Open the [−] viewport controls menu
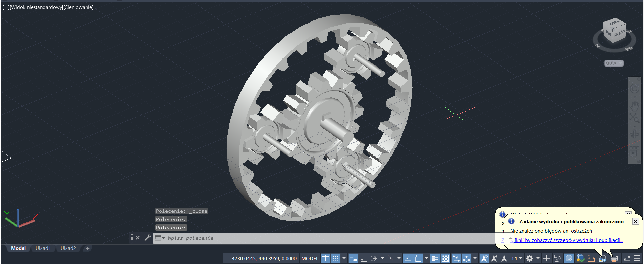 pos(6,7)
